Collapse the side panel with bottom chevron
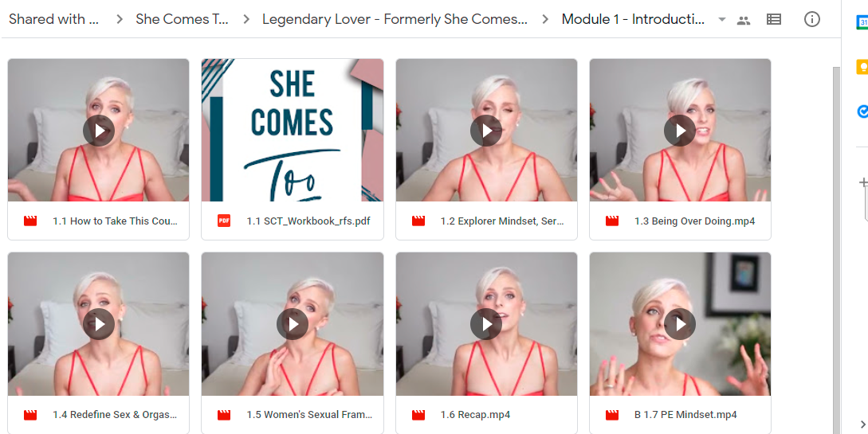This screenshot has width=868, height=434. (862, 424)
